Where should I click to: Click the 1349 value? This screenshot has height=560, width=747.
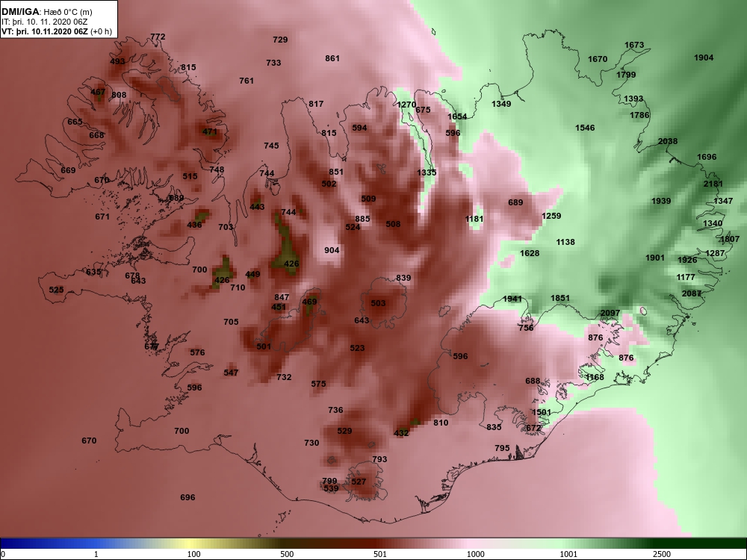501,103
